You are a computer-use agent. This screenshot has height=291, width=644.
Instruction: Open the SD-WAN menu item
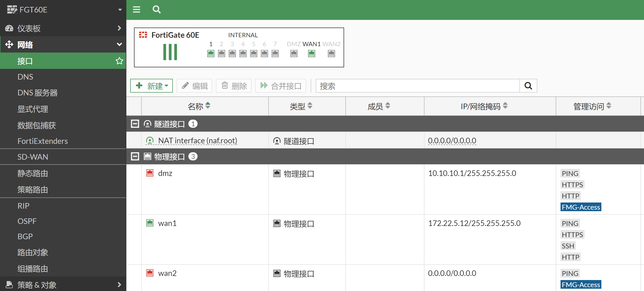33,157
